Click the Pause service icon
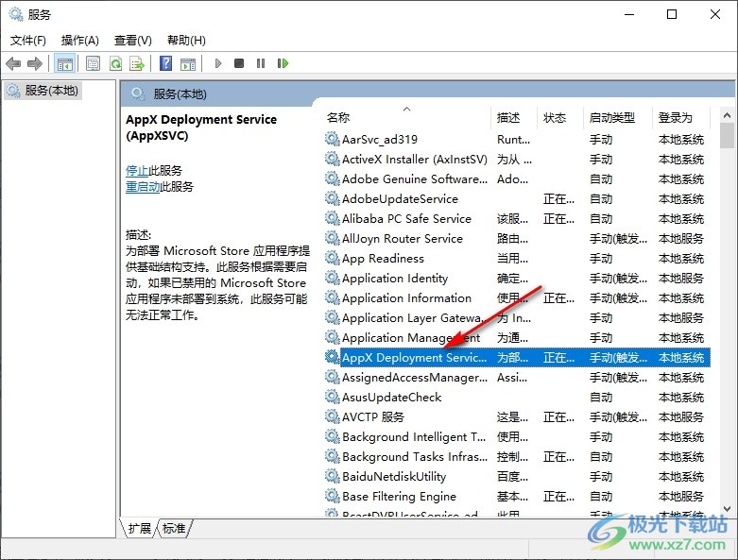This screenshot has height=560, width=738. 261,63
